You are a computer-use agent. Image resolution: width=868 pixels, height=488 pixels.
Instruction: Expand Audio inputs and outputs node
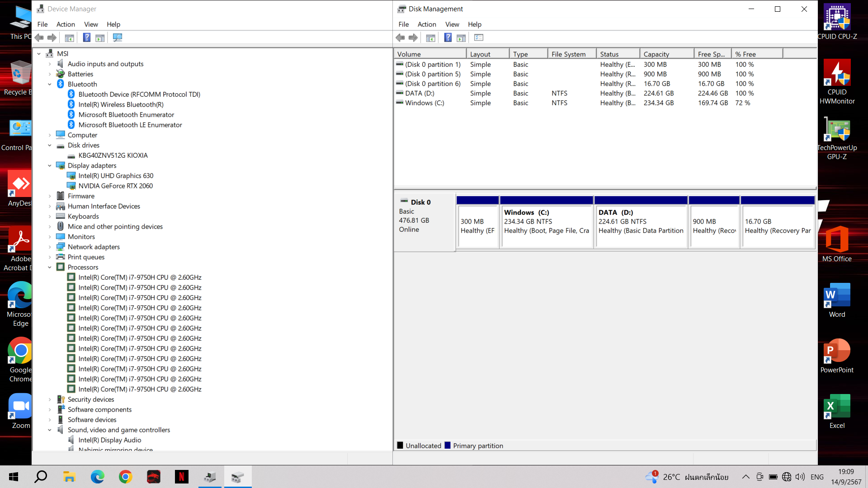click(x=50, y=64)
